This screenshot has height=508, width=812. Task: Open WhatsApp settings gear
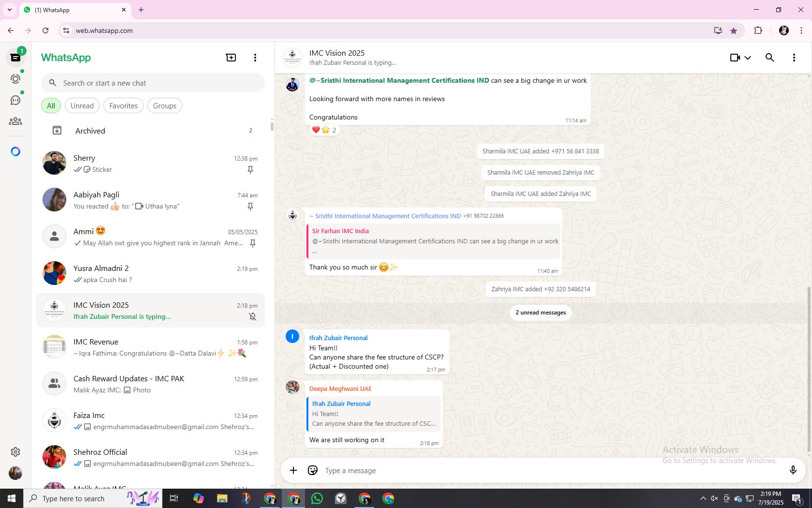coord(15,452)
